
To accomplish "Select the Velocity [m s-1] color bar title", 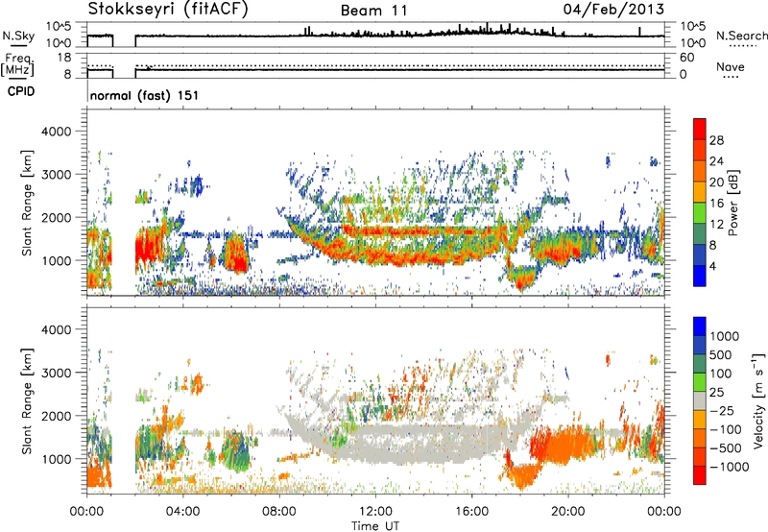I will click(758, 400).
